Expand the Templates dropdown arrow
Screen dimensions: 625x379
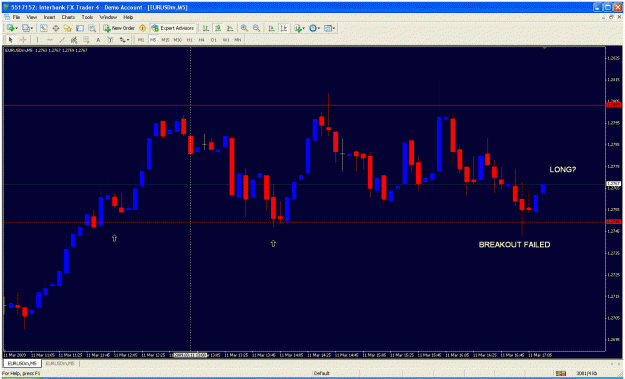(334, 28)
